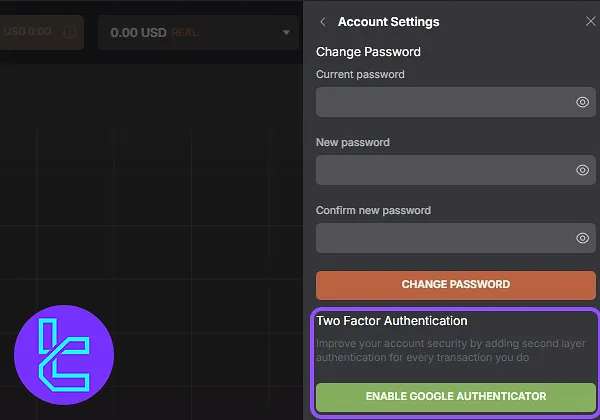Screen dimensions: 600x420
Task: Click into Confirm new password field
Action: click(456, 238)
